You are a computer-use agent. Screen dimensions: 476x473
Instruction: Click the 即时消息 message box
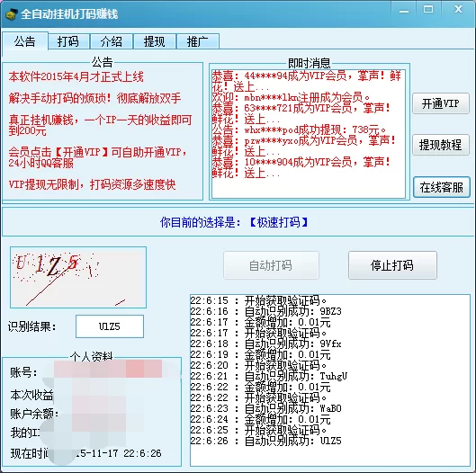tap(309, 133)
